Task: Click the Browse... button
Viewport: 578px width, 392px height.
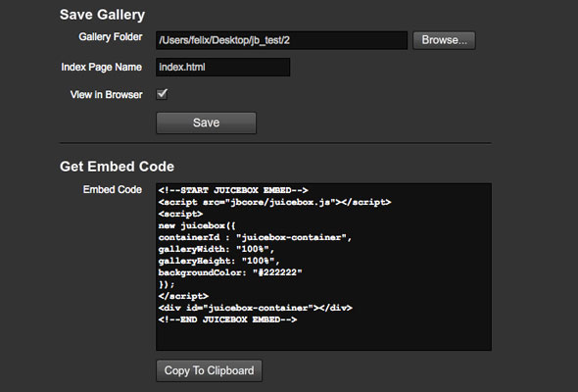Action: click(x=444, y=40)
